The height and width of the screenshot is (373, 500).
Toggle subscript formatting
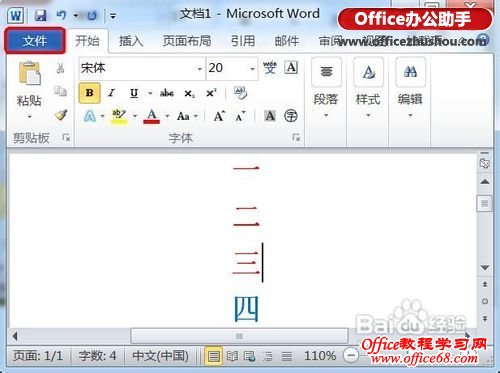pos(189,93)
